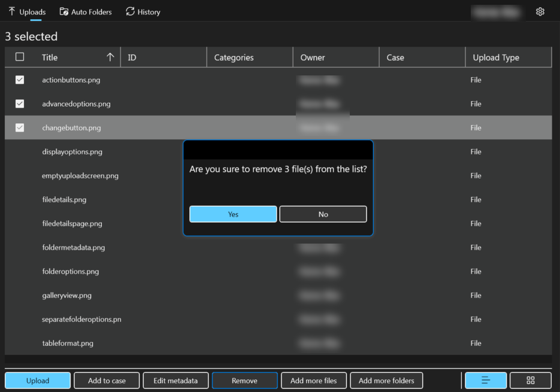This screenshot has height=392, width=560.
Task: Click the Add more folders button
Action: 386,380
